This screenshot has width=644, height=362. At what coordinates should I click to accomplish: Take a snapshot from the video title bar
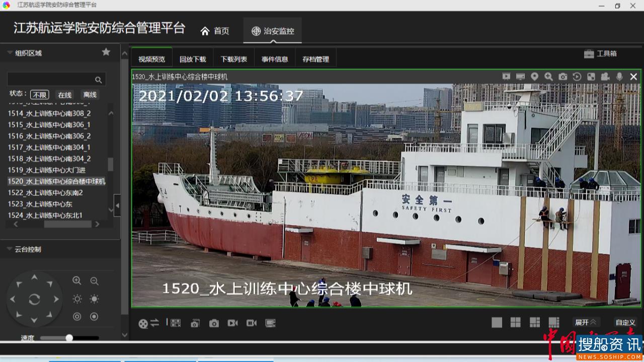click(562, 77)
